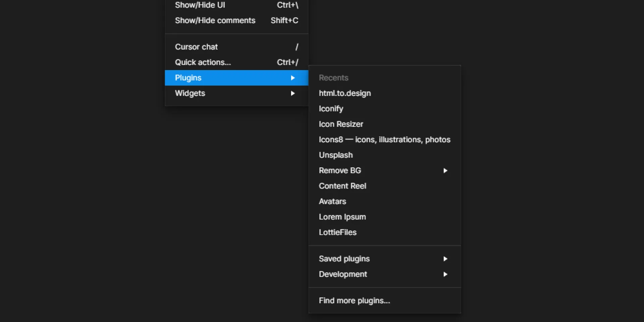This screenshot has height=322, width=644.
Task: Choose Show/Hide comments in the menu
Action: (236, 20)
